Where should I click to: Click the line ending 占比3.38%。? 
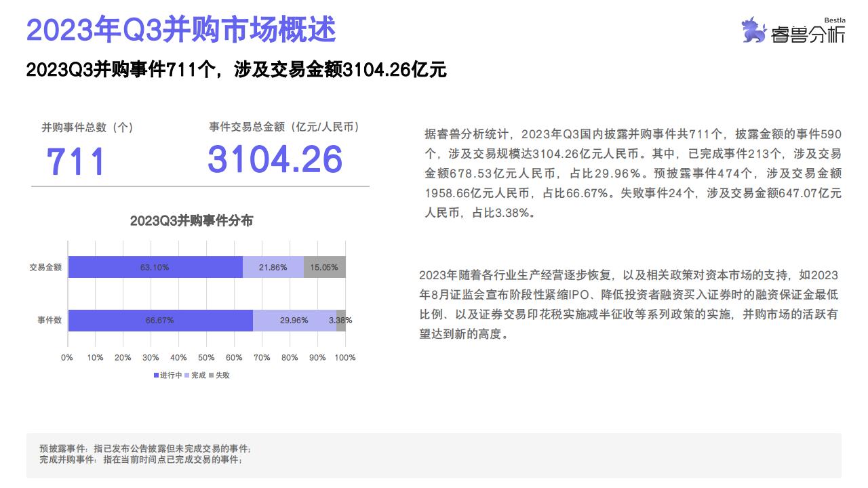(481, 212)
